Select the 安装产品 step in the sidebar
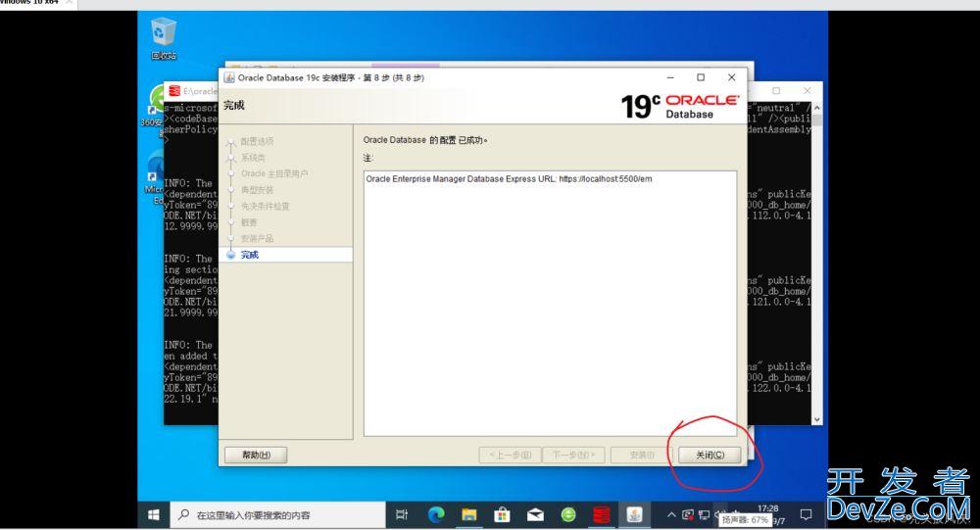This screenshot has height=530, width=980. click(x=257, y=239)
